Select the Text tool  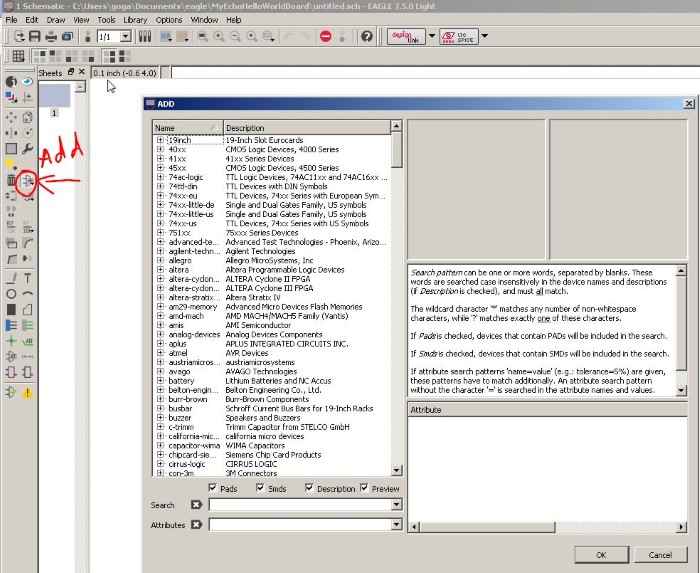(28, 278)
